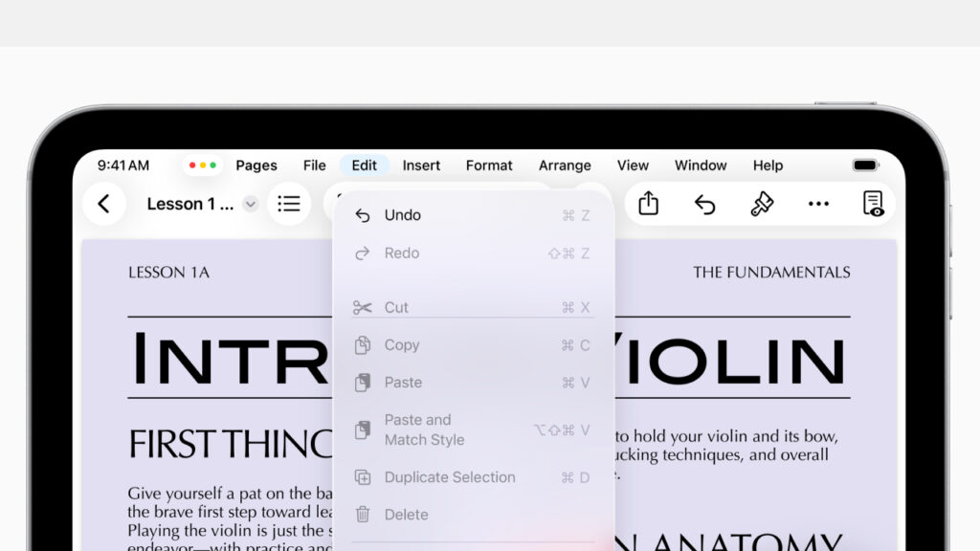The image size is (980, 551).
Task: Open the Arrange menu
Action: (x=565, y=165)
